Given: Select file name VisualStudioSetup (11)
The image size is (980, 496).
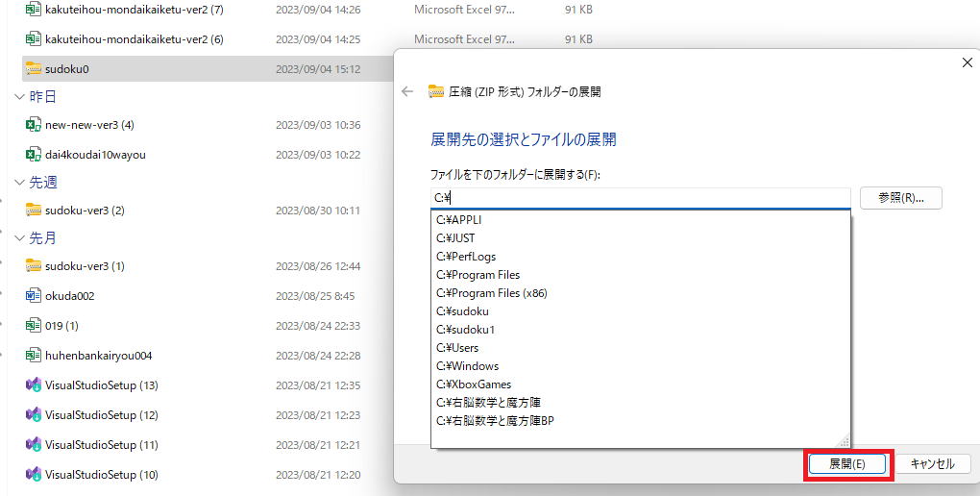Looking at the screenshot, I should click(102, 445).
